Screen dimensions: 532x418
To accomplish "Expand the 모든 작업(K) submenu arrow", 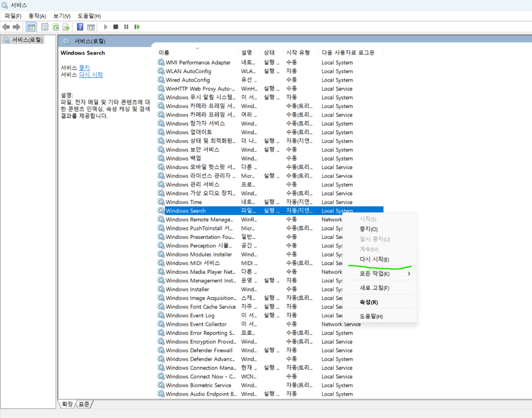I will tap(409, 274).
